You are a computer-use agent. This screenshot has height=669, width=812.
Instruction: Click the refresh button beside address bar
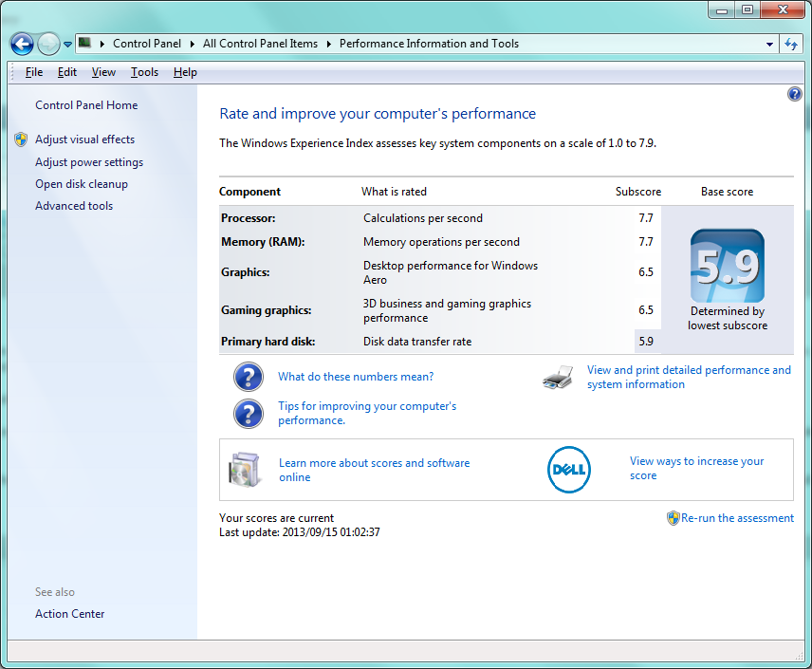coord(792,44)
